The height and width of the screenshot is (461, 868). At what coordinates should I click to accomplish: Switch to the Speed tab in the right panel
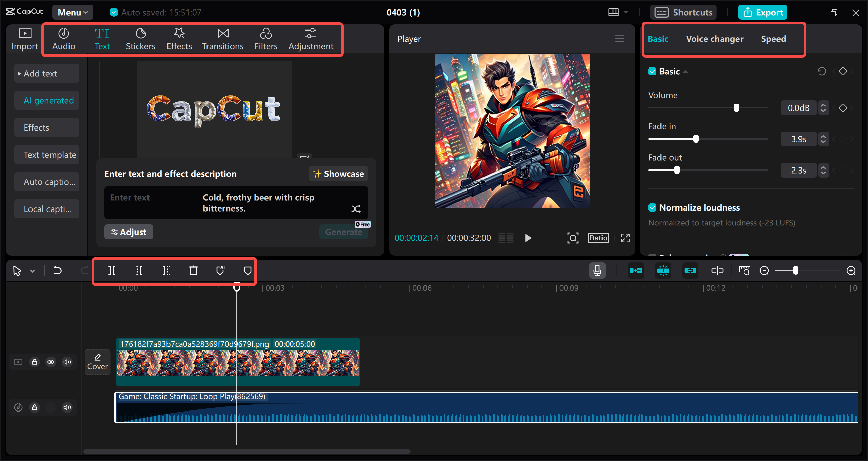[x=773, y=38]
